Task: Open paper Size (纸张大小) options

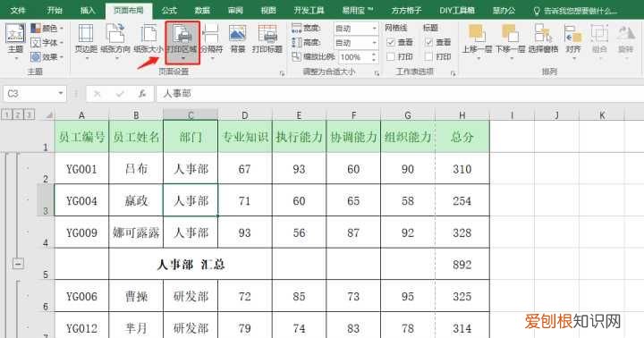Action: (x=148, y=41)
